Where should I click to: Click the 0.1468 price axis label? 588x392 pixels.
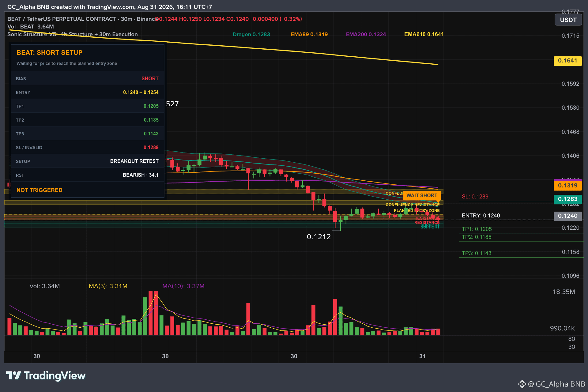(571, 132)
